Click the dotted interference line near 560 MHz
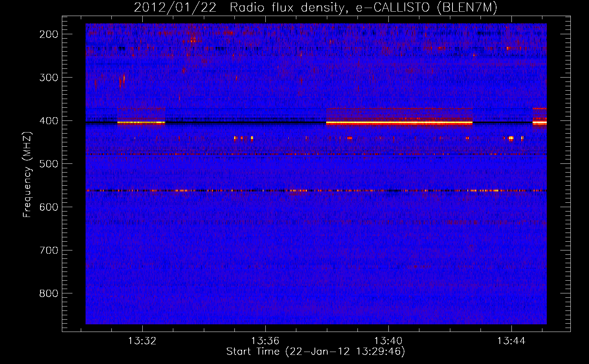 (x=316, y=190)
